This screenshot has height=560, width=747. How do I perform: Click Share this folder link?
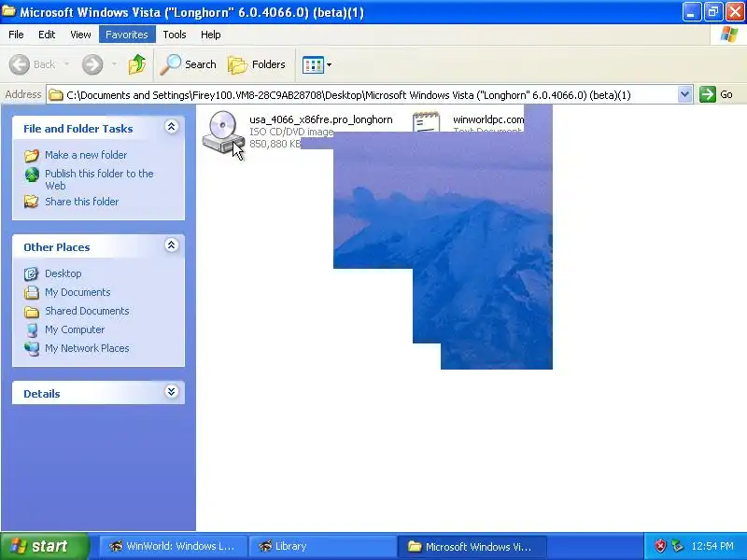81,202
